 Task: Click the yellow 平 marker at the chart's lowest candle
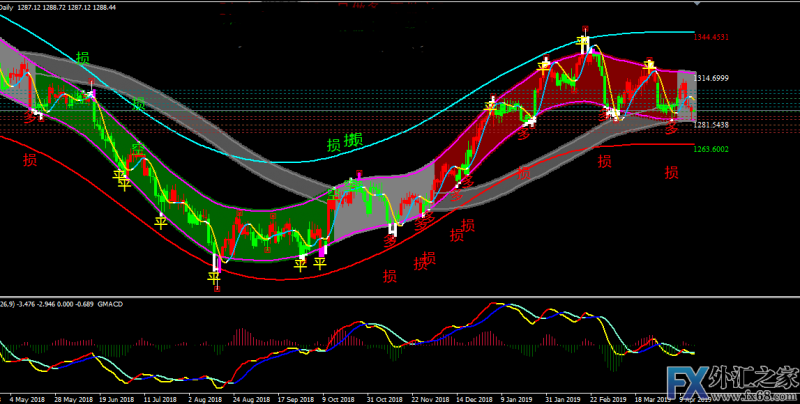[214, 277]
